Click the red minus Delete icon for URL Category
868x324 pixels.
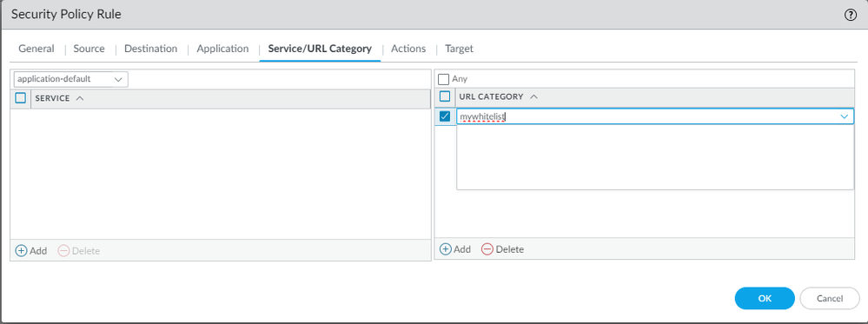487,248
